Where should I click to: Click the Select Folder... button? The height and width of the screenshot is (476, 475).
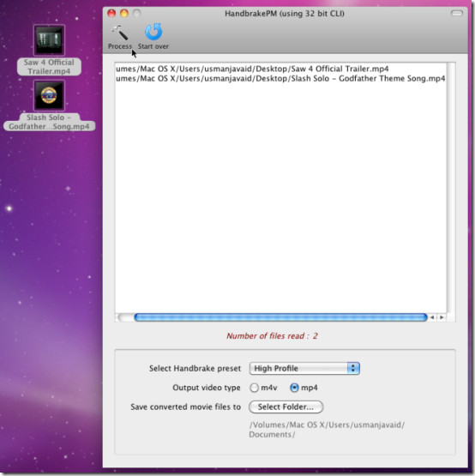click(x=286, y=407)
